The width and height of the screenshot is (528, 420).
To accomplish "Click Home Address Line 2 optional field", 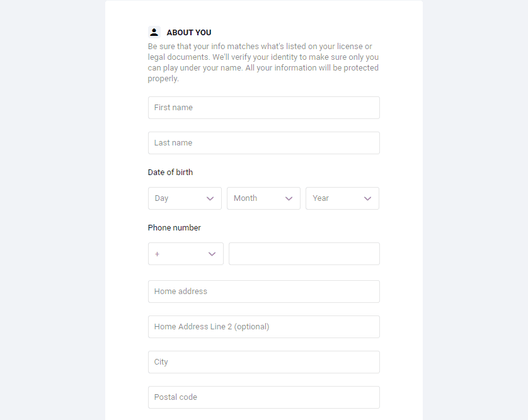I will coord(263,327).
